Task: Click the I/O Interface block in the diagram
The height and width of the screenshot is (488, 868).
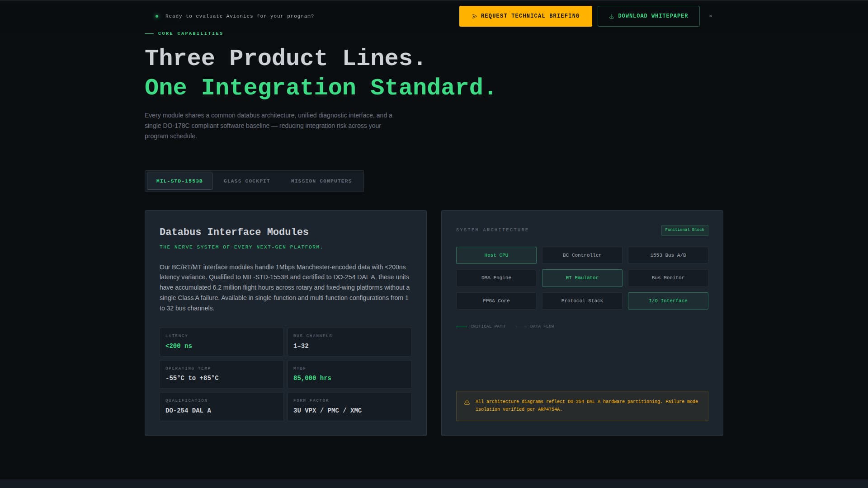Action: 668,300
